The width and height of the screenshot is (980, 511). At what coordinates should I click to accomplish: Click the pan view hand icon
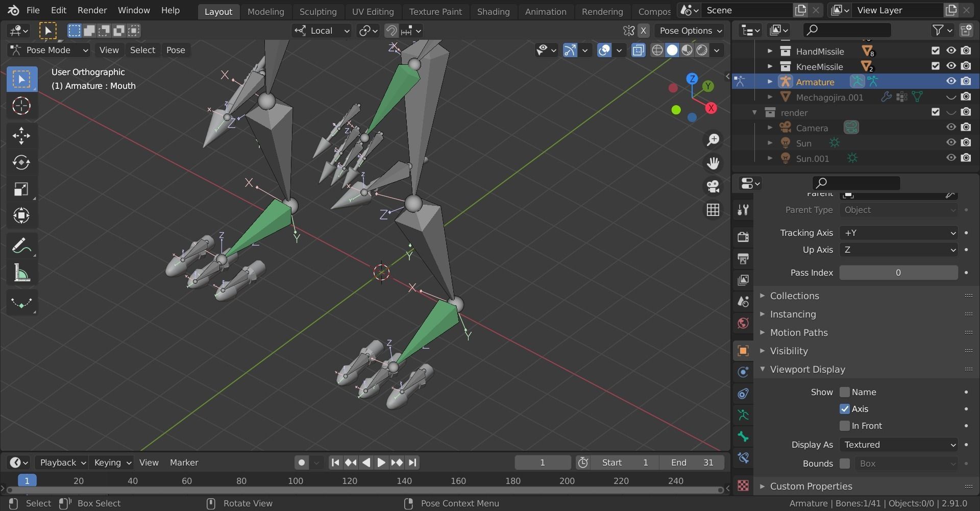point(713,163)
